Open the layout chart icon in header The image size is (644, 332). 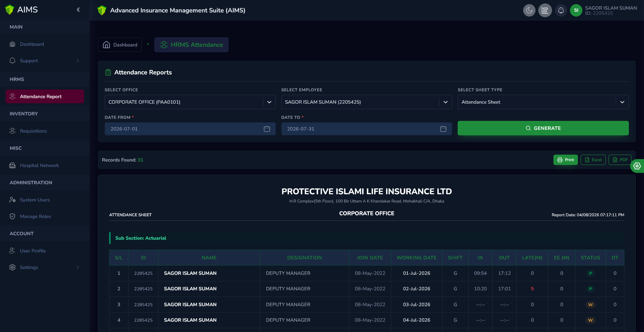(x=545, y=10)
